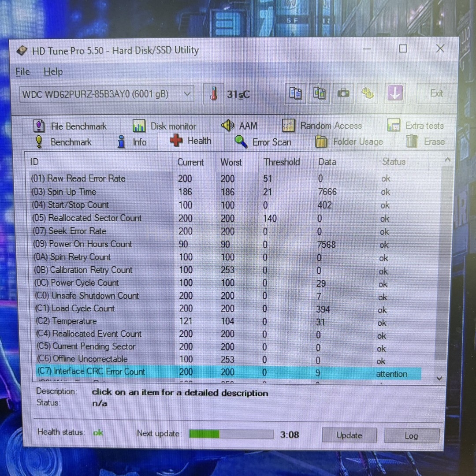Select the Health tab
The image size is (476, 476).
[191, 141]
